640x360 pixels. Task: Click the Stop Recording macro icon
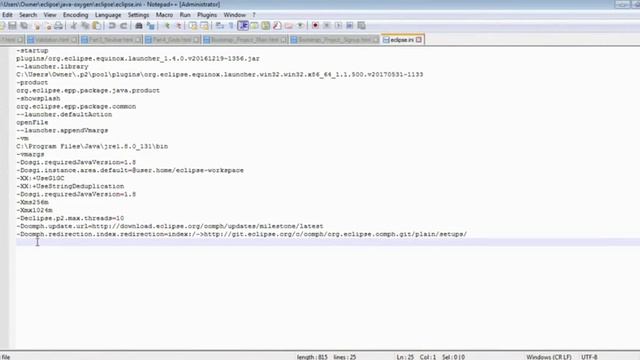pos(327,26)
